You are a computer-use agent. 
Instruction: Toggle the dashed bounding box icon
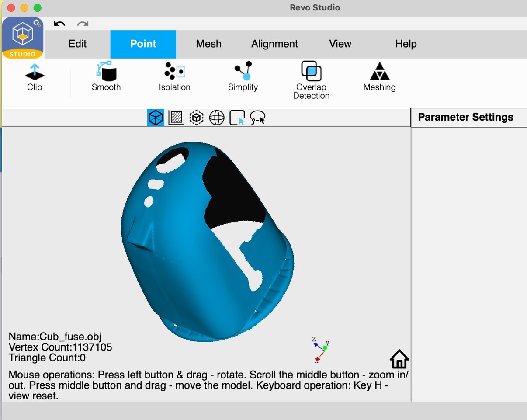[196, 118]
